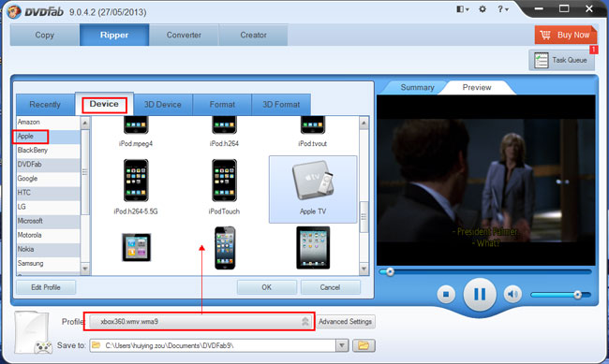Pick the iPad device thumbnail
609x364 pixels.
pos(313,248)
